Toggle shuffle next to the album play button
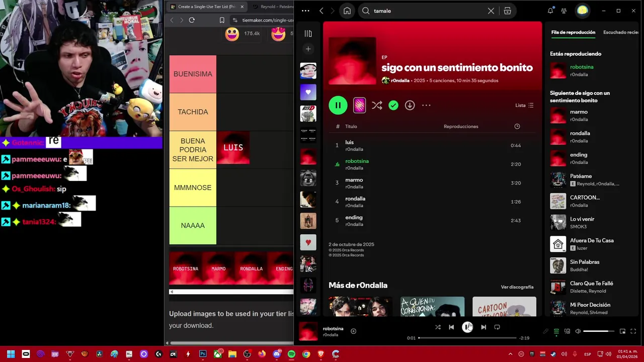Image resolution: width=644 pixels, height=362 pixels. [377, 105]
